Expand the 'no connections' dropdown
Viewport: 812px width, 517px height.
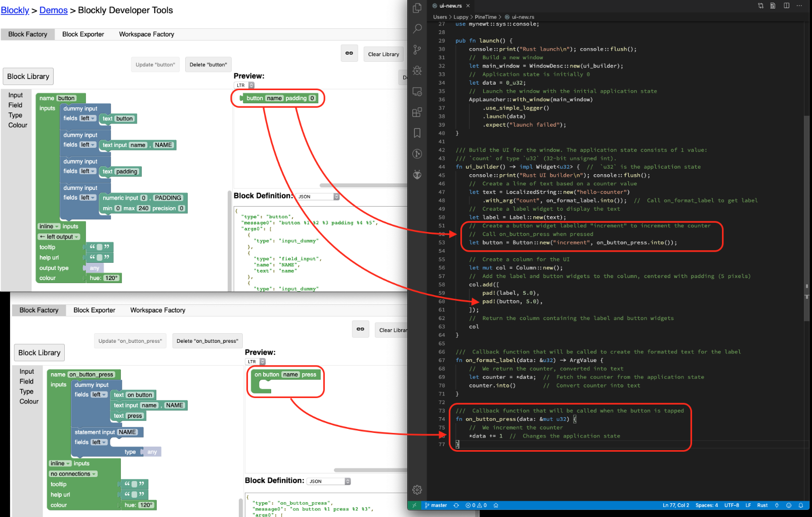point(73,474)
